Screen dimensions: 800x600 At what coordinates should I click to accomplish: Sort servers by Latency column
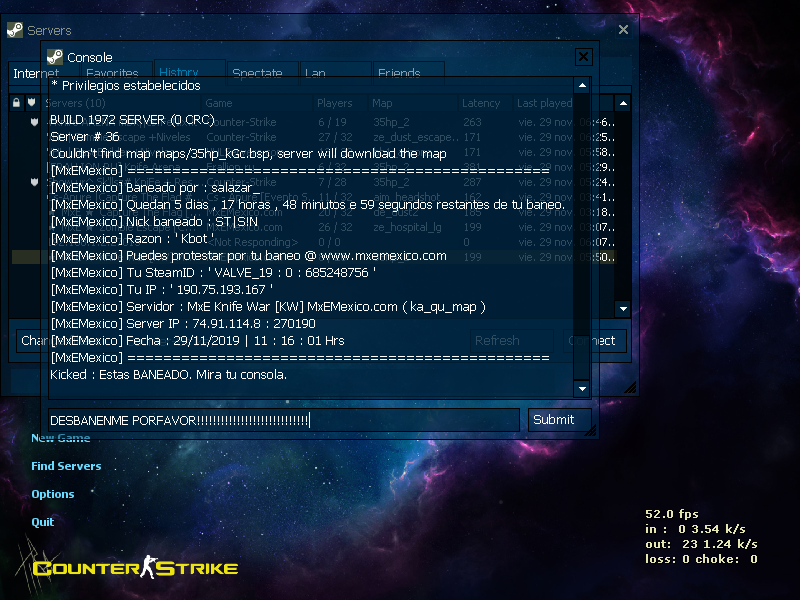tap(485, 103)
